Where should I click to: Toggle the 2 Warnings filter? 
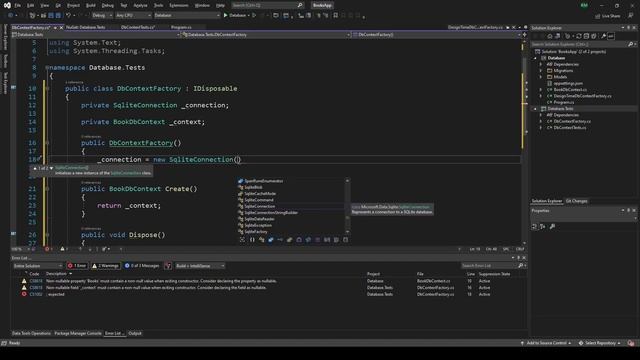105,266
